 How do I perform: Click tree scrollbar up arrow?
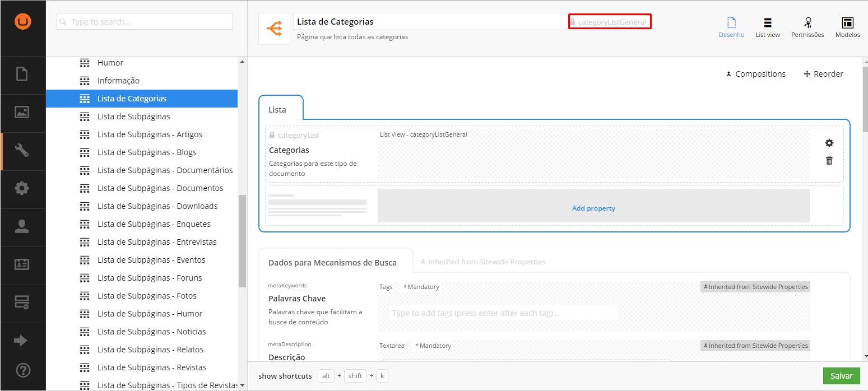tap(242, 62)
